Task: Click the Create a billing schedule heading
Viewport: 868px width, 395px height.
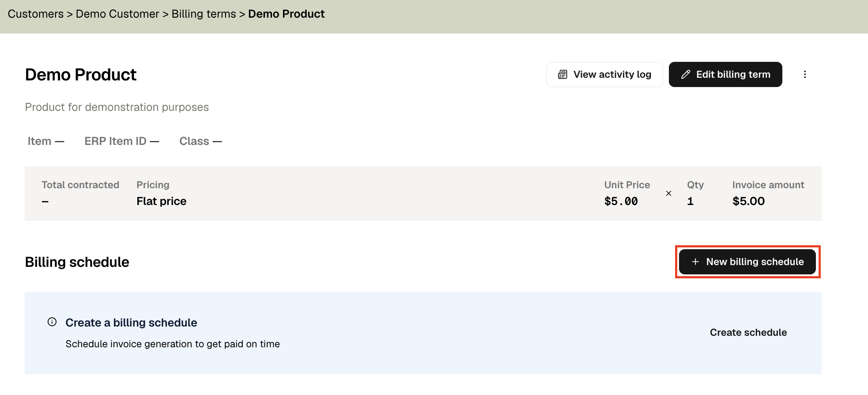Action: coord(131,323)
